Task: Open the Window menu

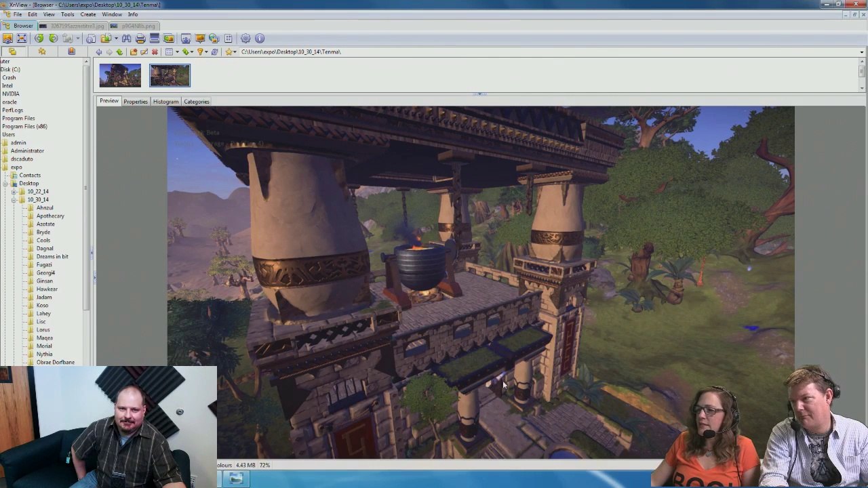Action: pos(112,14)
